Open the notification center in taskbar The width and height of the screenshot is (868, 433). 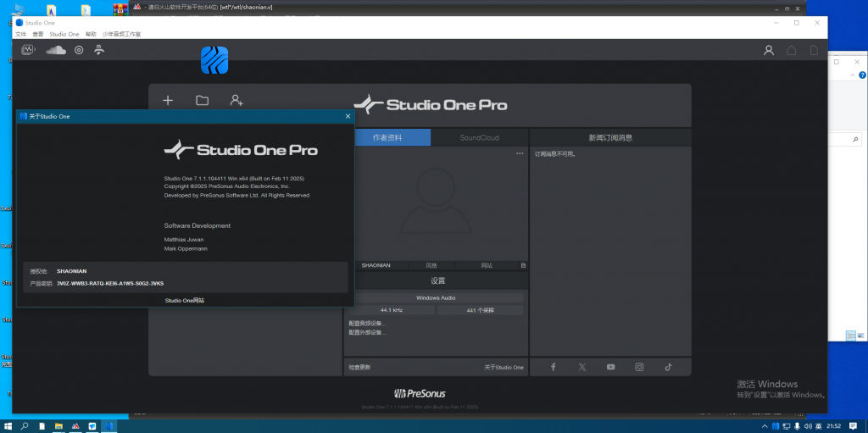(853, 426)
